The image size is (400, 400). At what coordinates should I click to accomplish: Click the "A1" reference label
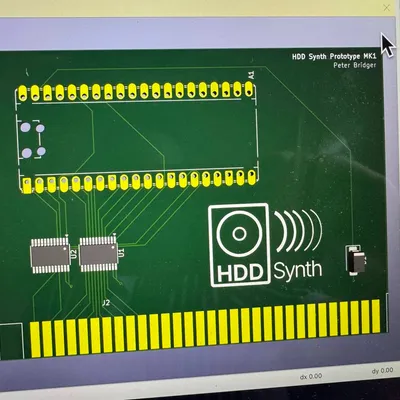click(252, 75)
